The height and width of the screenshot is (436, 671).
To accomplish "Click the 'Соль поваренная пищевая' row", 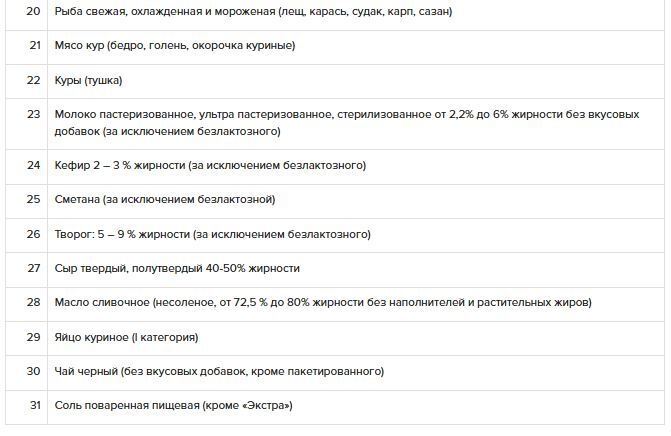I will pyautogui.click(x=173, y=405).
